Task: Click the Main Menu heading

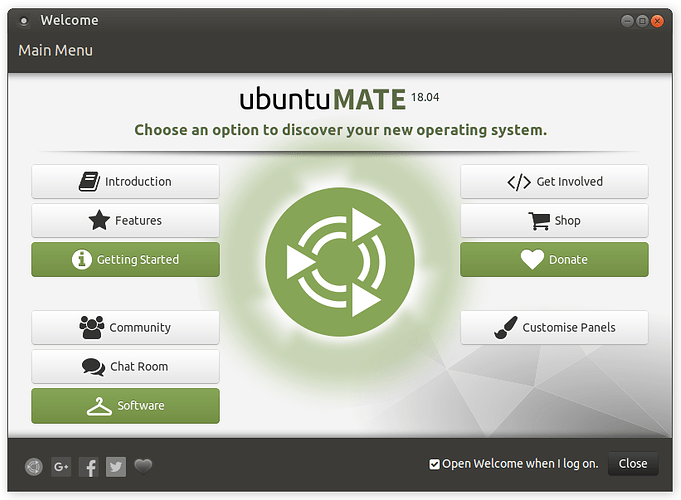Action: [56, 50]
